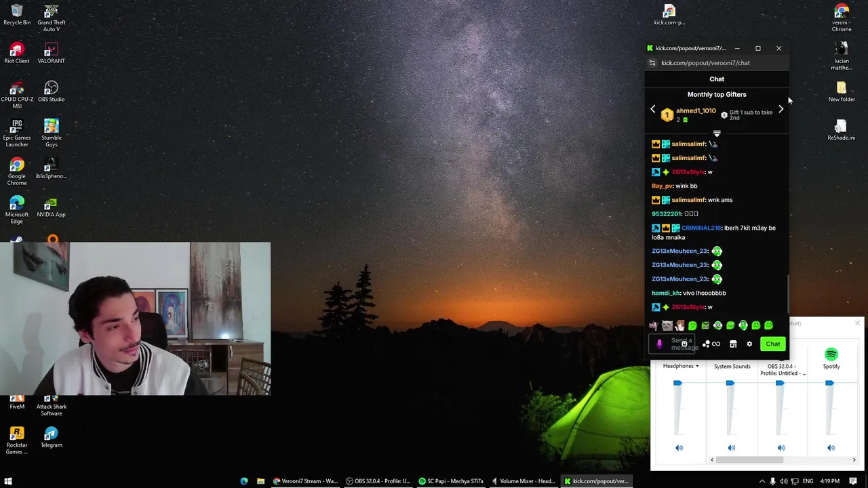Viewport: 868px width, 488px height.
Task: Click the Volume Mixer horizontal scrollbar thumb
Action: pos(750,460)
